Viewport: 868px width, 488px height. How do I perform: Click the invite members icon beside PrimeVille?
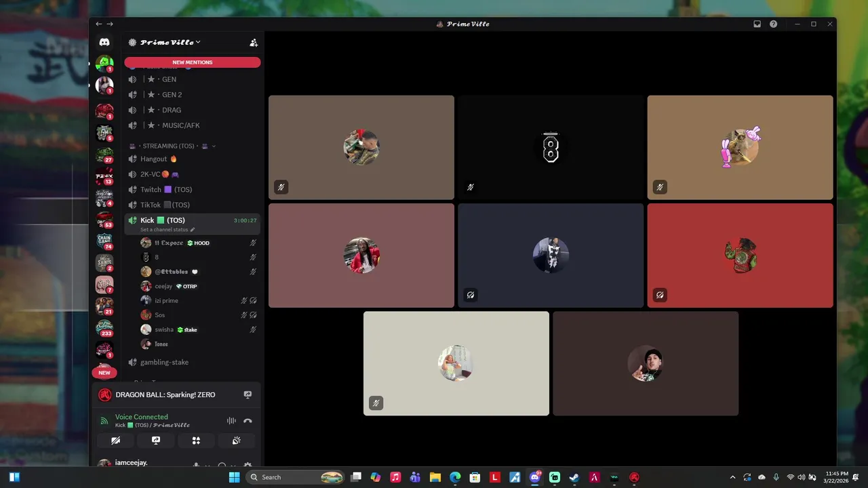point(254,42)
